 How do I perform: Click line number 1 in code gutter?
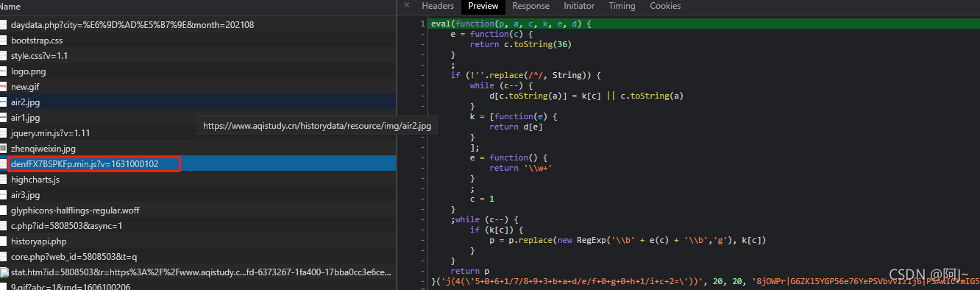coord(422,24)
